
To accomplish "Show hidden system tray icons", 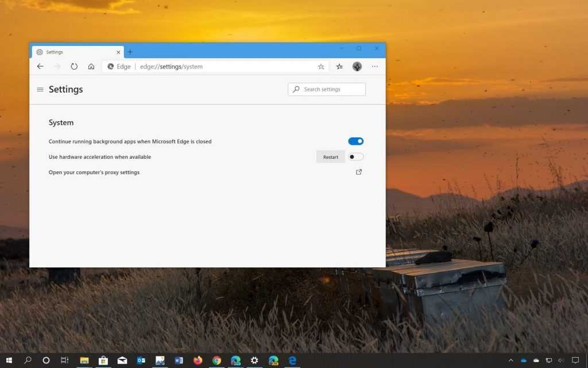I will (x=511, y=361).
